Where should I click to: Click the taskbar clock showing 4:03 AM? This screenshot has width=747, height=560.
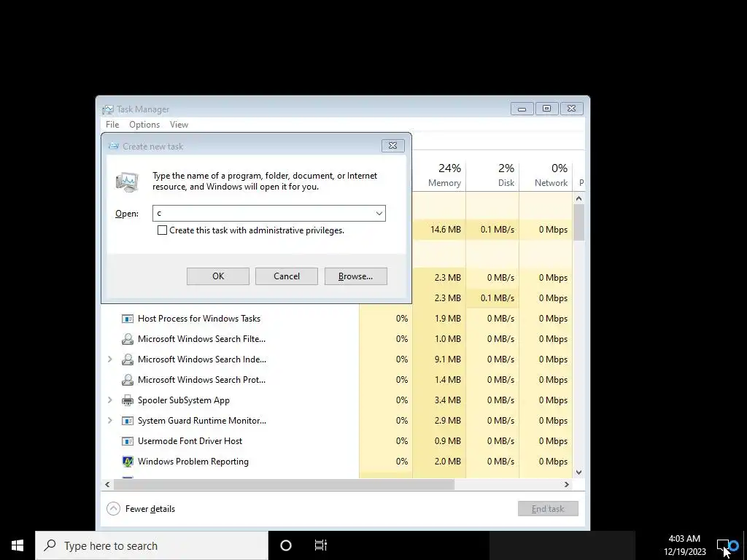point(684,545)
